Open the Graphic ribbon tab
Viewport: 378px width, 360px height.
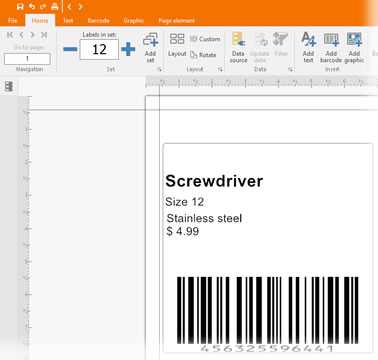point(134,21)
